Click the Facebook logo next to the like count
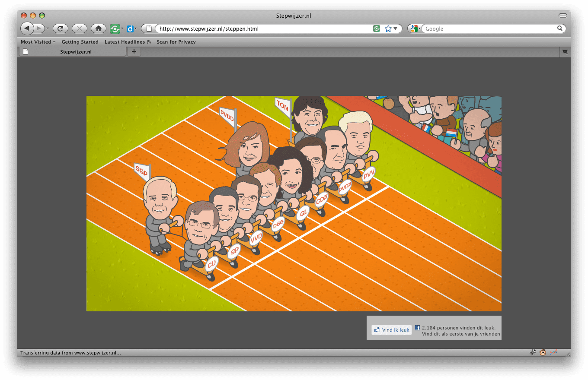This screenshot has width=588, height=380. pyautogui.click(x=418, y=328)
